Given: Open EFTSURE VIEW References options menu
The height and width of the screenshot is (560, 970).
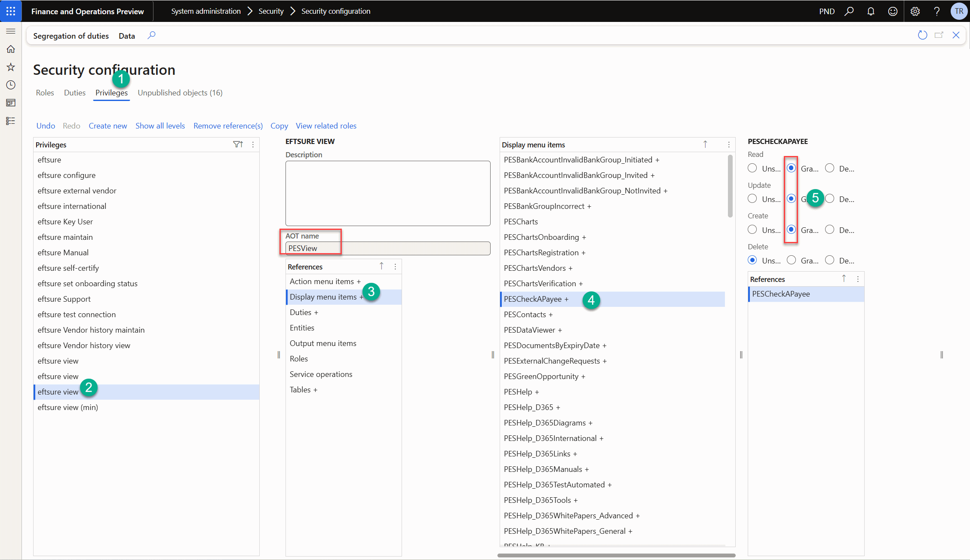Looking at the screenshot, I should click(395, 266).
